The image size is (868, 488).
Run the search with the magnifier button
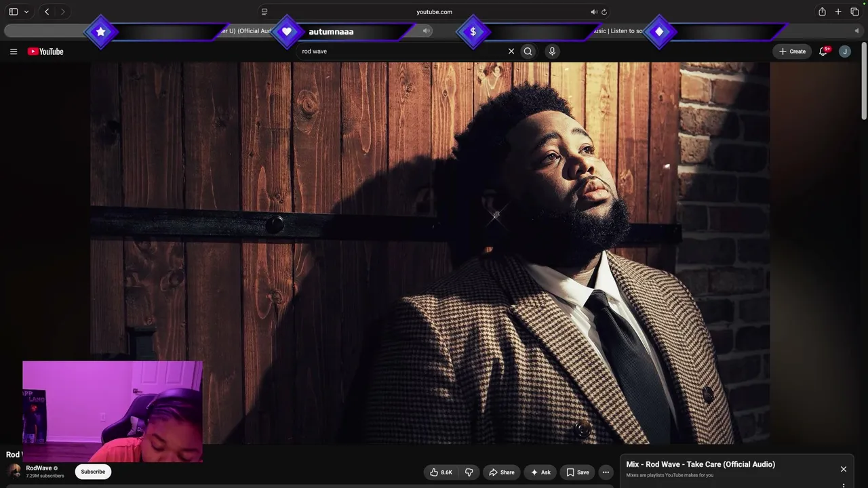[x=528, y=52]
